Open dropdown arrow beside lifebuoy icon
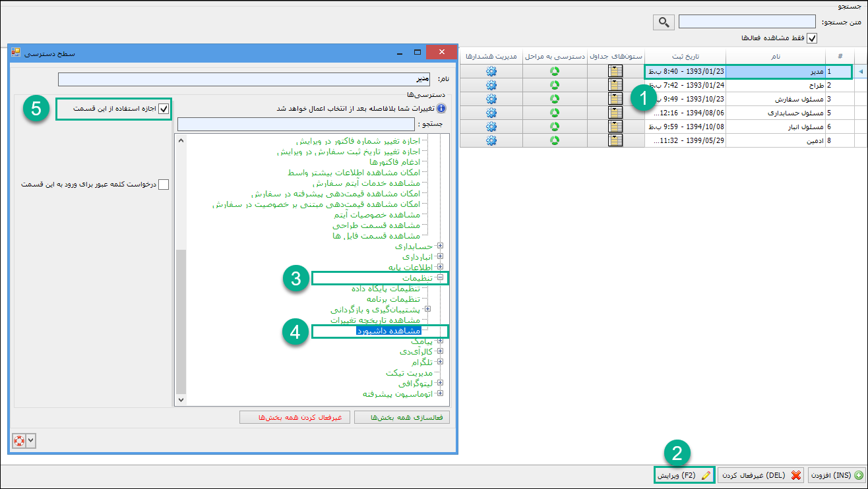The height and width of the screenshot is (489, 868). click(30, 440)
